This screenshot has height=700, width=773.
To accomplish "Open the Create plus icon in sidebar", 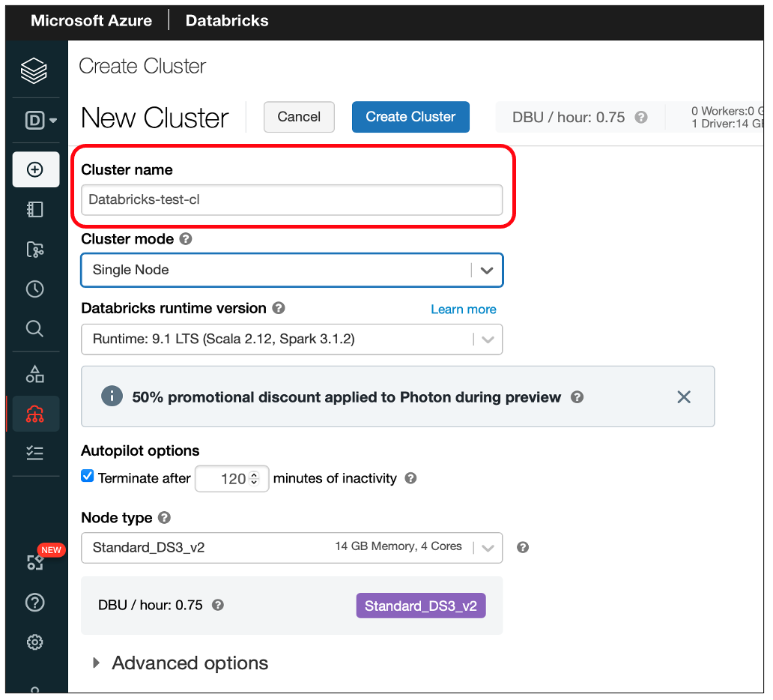I will click(35, 169).
